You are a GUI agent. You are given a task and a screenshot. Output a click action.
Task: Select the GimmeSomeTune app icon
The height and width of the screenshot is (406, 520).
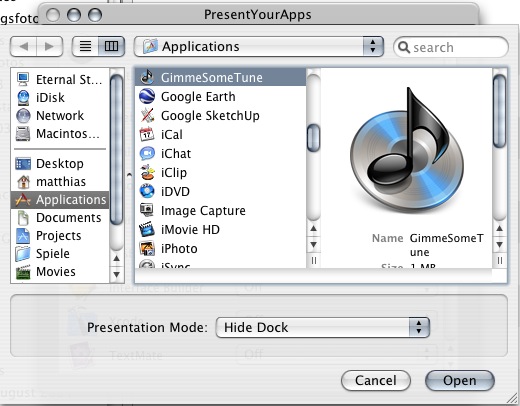pyautogui.click(x=147, y=77)
